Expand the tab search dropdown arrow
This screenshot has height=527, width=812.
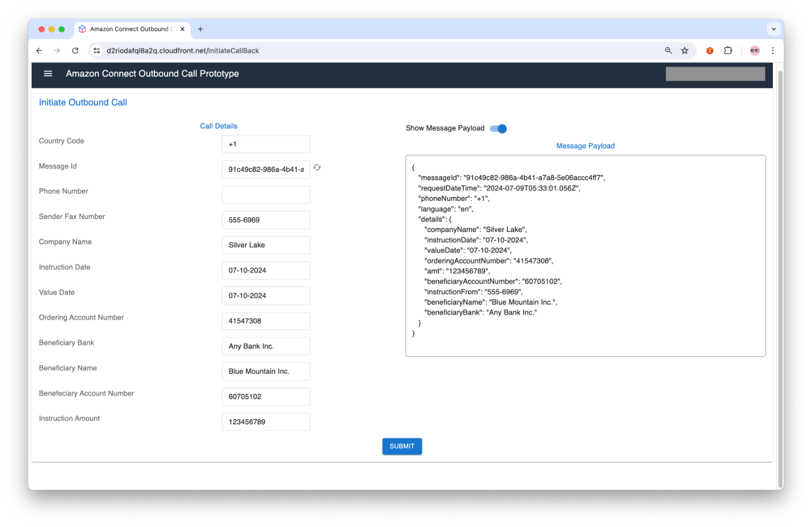(x=774, y=29)
